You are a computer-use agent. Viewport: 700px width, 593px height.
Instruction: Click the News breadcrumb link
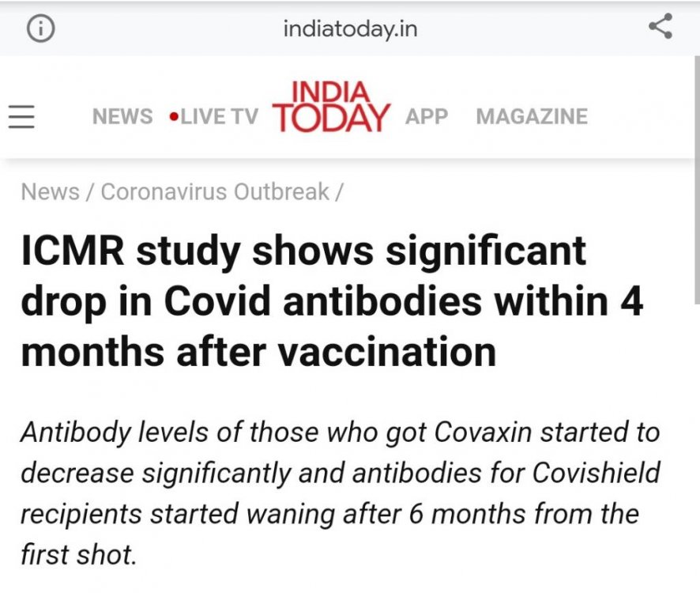(50, 192)
